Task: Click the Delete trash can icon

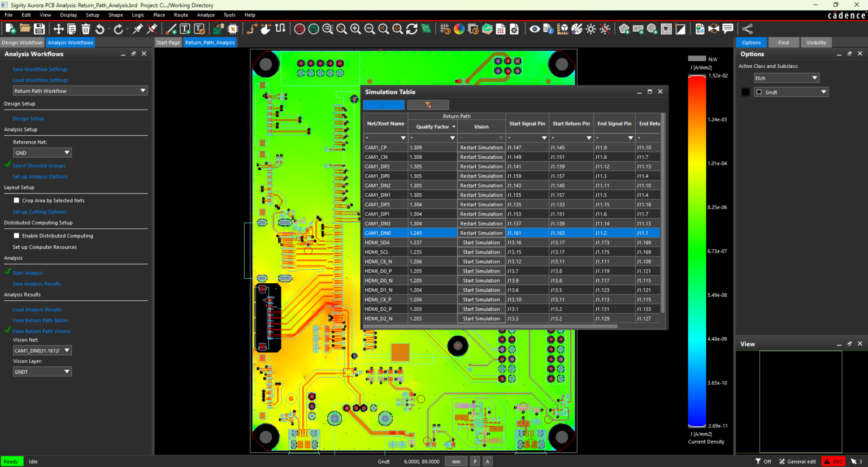Action: tap(86, 29)
